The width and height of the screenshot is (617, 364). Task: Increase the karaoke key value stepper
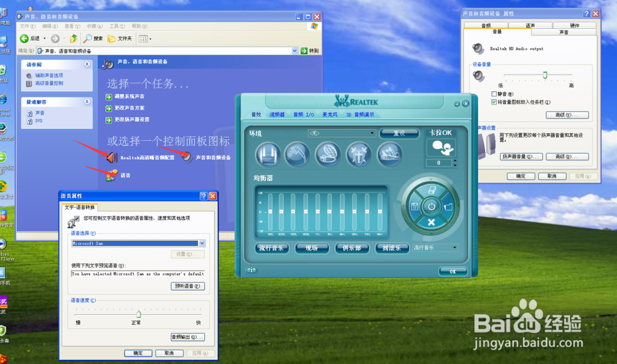click(455, 160)
